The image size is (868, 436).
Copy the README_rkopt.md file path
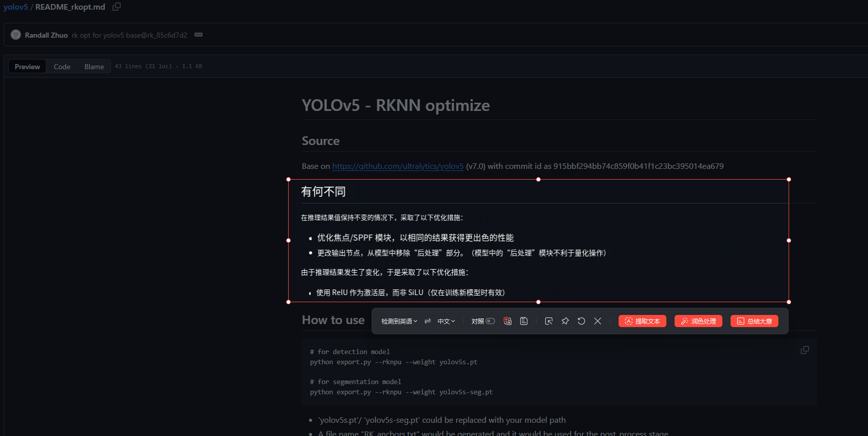pyautogui.click(x=117, y=7)
